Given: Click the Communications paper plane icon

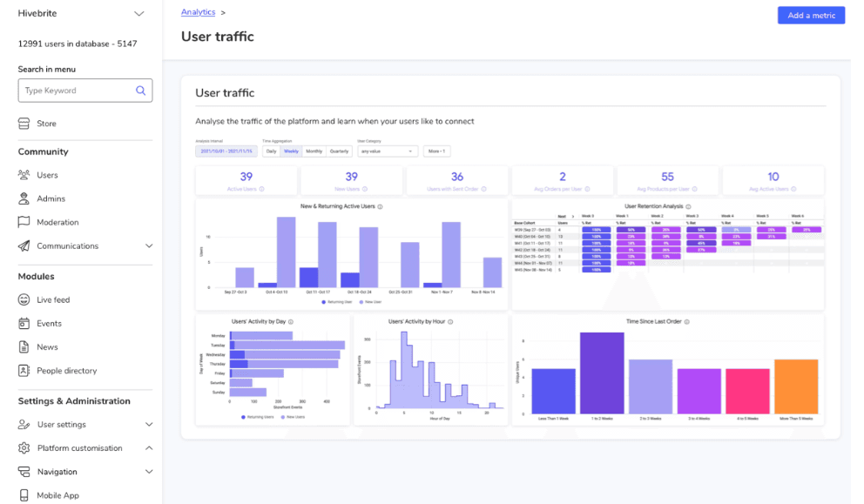Looking at the screenshot, I should (x=24, y=245).
